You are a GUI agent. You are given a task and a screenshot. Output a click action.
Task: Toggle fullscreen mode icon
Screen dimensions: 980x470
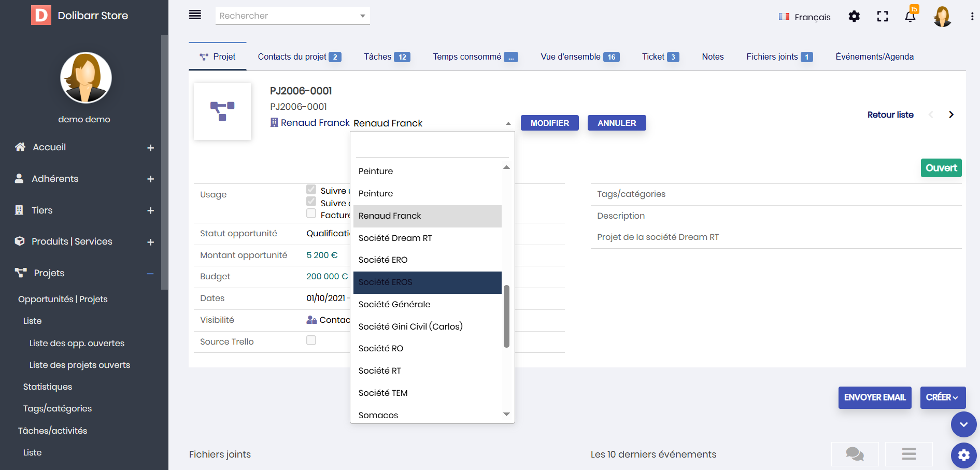pos(883,17)
